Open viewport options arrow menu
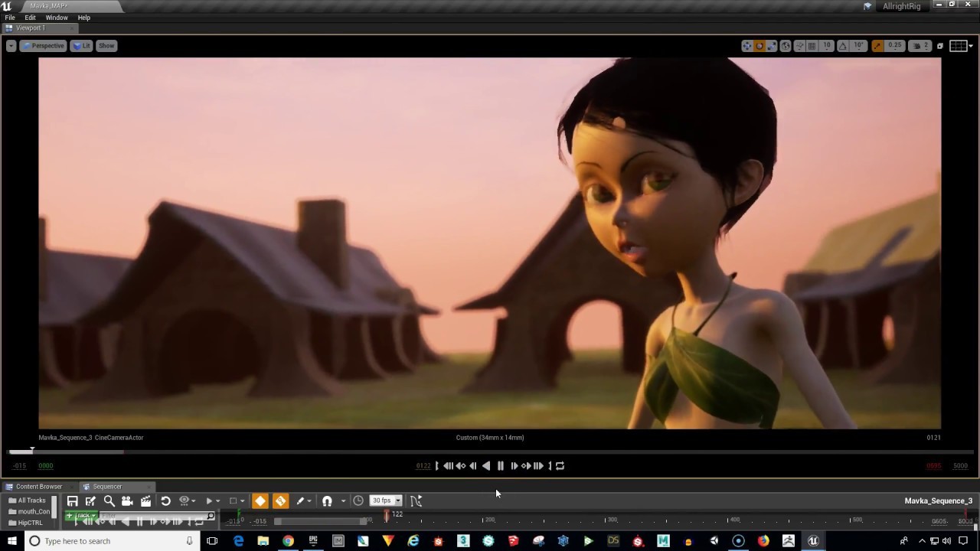The height and width of the screenshot is (551, 980). [x=11, y=46]
